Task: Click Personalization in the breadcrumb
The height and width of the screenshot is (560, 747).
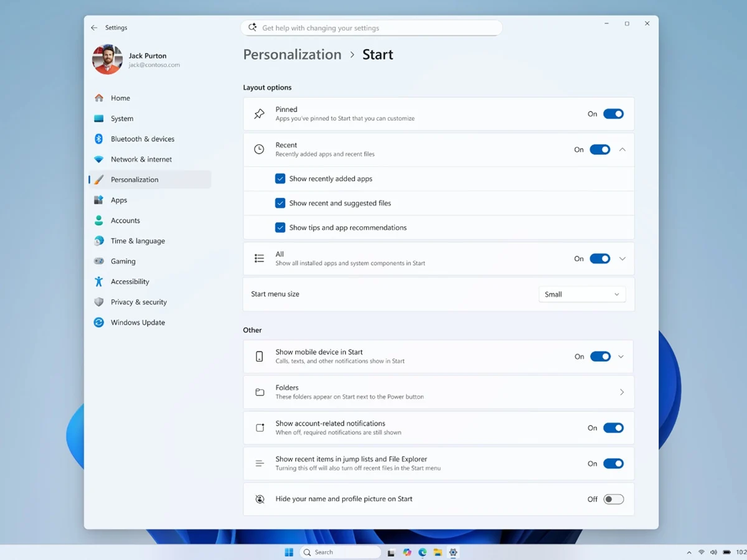Action: click(292, 55)
